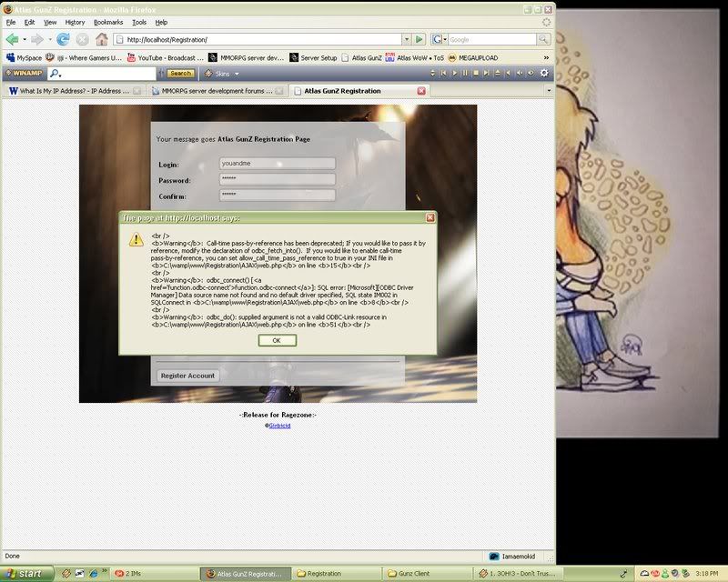728x582 pixels.
Task: Click Winamp toolbar Previous track button
Action: point(443,74)
